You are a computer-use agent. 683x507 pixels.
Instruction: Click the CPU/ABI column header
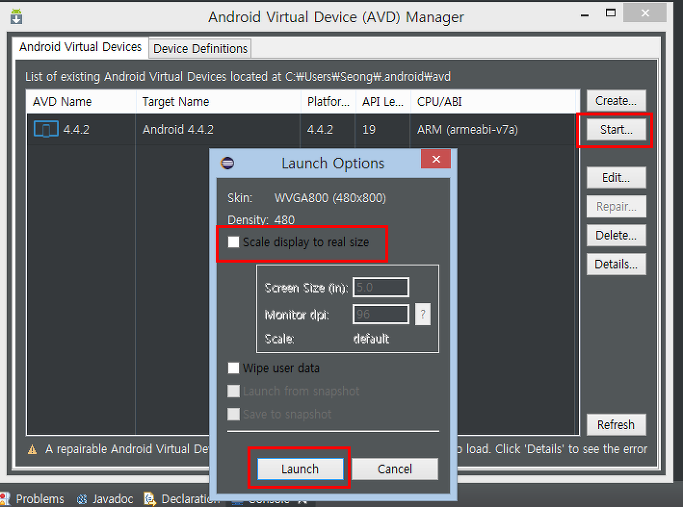494,102
